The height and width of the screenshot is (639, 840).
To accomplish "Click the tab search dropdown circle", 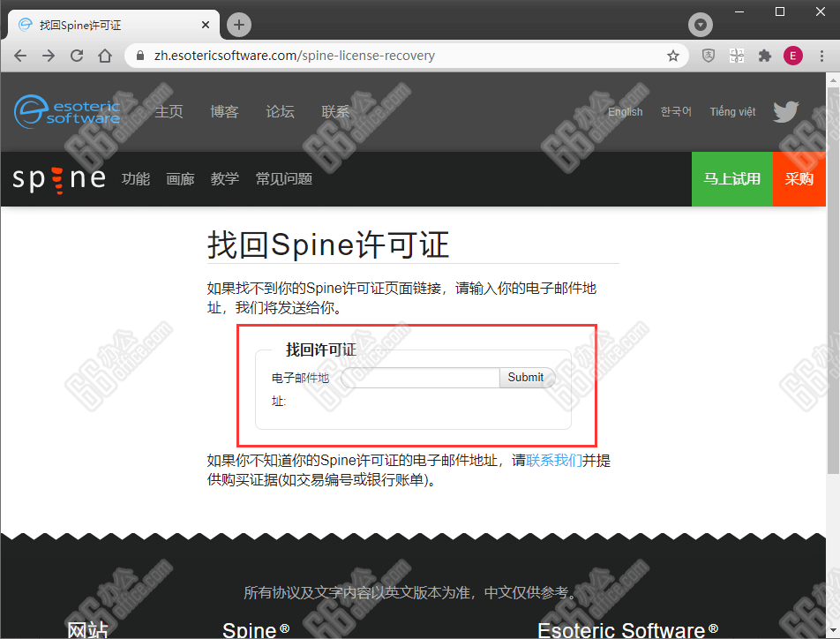I will coord(701,25).
